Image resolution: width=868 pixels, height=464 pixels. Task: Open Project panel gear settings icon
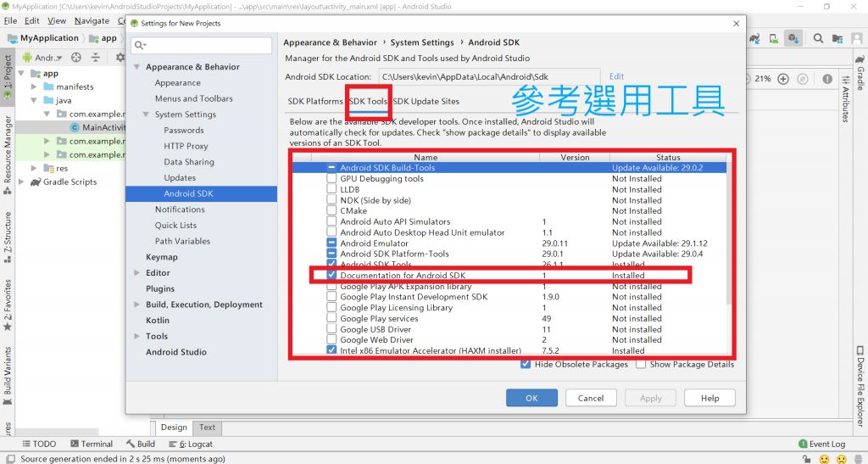120,58
